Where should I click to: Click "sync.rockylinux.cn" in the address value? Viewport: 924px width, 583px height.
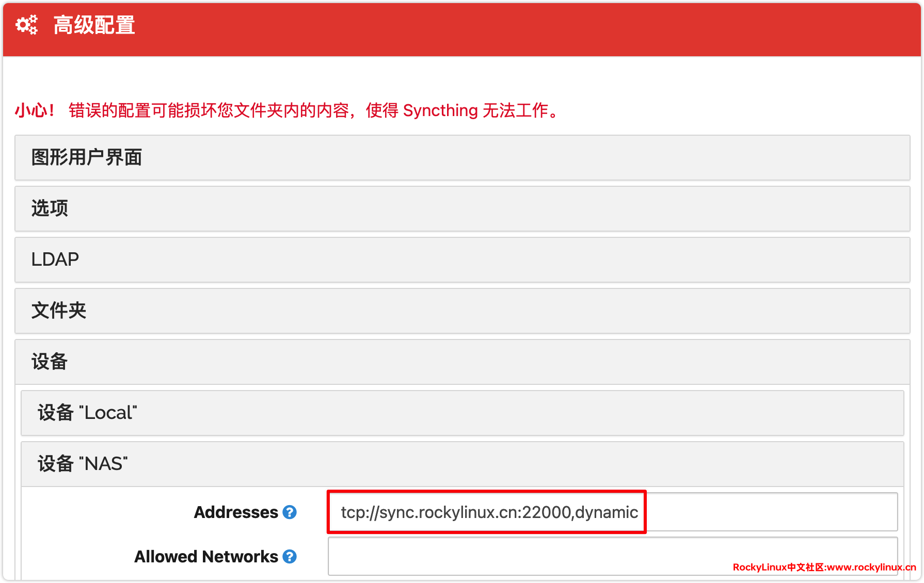(449, 512)
